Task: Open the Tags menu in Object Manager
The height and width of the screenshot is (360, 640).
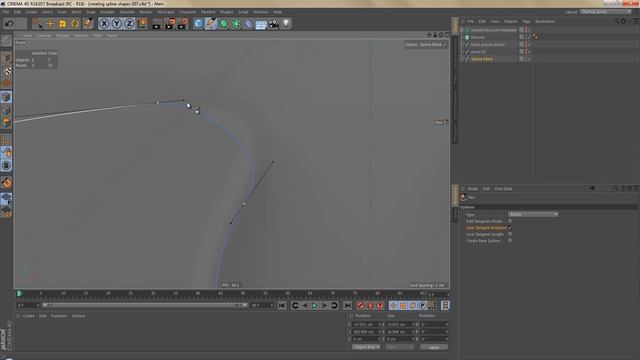Action: point(527,21)
